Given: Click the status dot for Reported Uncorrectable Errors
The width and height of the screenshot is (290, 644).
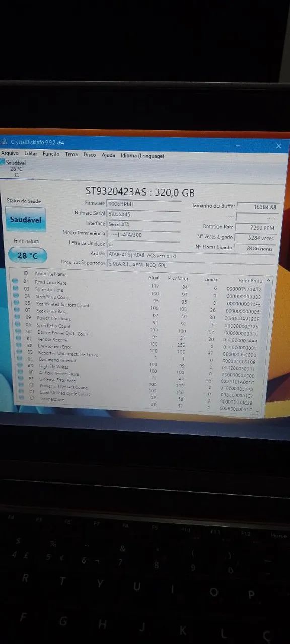Looking at the screenshot, I should click(19, 352).
